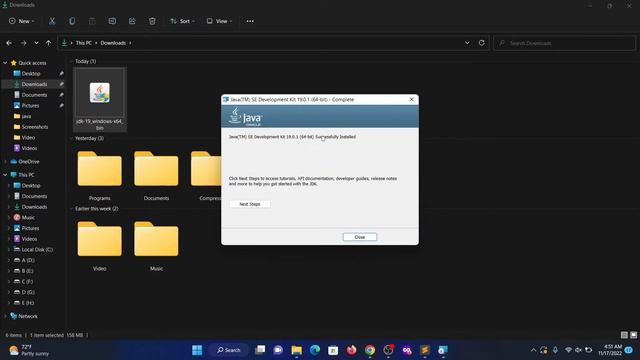
Task: Go forward with the right arrow
Action: pos(23,43)
